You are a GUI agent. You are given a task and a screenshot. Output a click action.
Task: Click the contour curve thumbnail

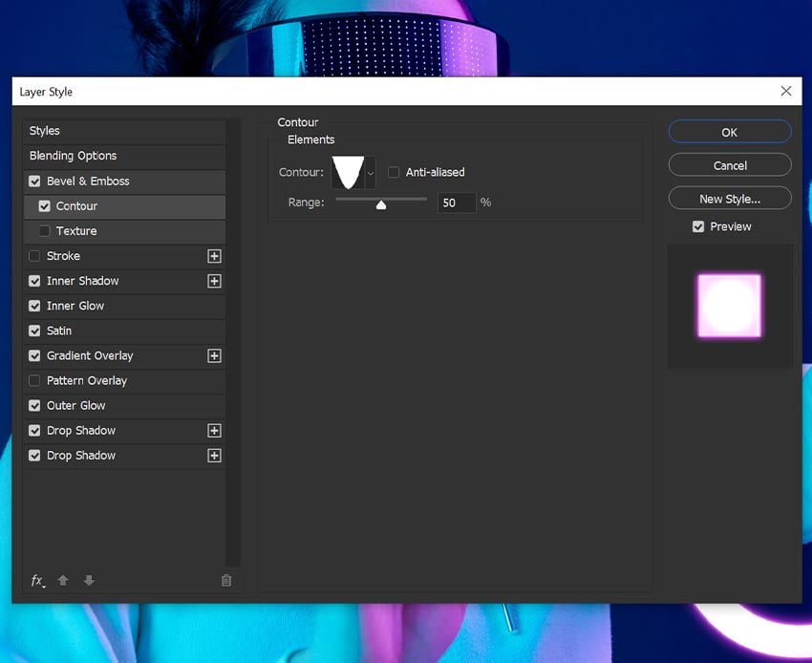coord(348,173)
